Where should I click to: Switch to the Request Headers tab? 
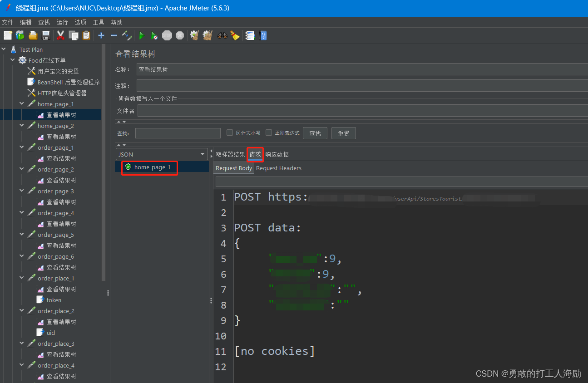pos(279,168)
